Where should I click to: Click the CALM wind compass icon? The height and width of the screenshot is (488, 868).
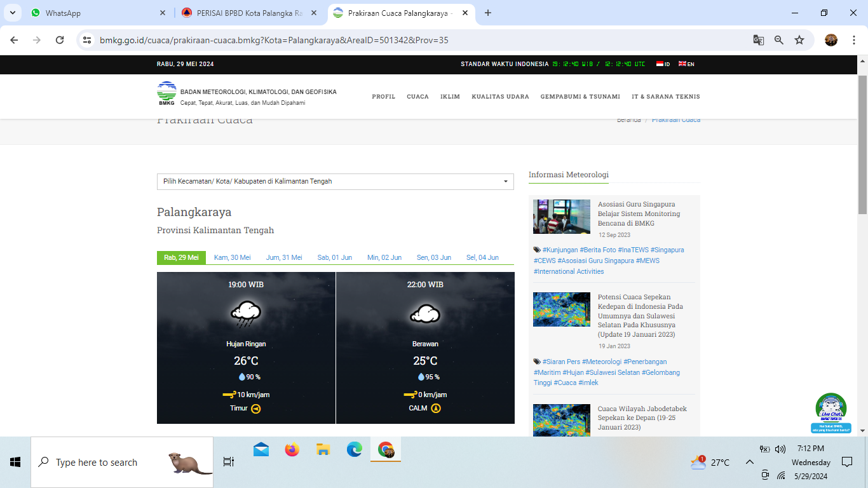pos(436,409)
